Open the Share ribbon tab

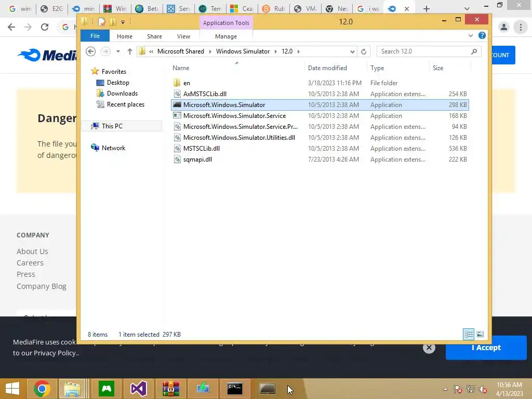[x=154, y=36]
